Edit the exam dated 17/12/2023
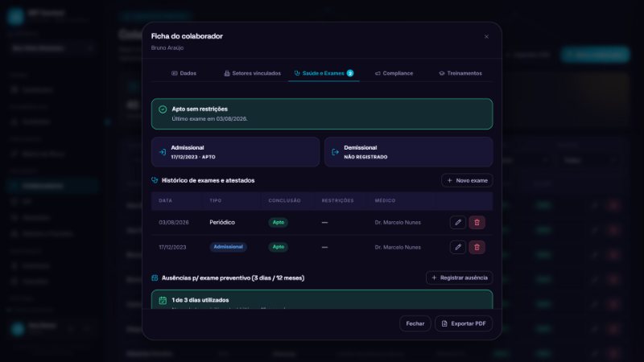The height and width of the screenshot is (362, 644). pos(457,247)
